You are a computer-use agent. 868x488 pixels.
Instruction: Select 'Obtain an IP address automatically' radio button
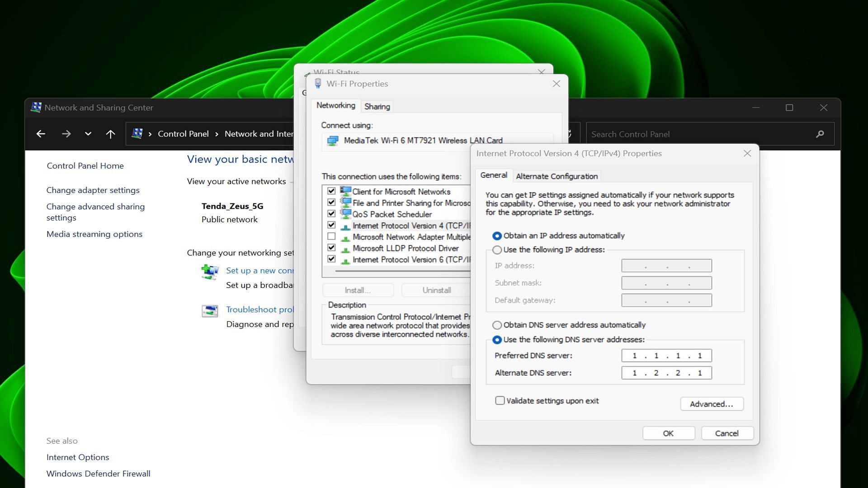coord(496,235)
